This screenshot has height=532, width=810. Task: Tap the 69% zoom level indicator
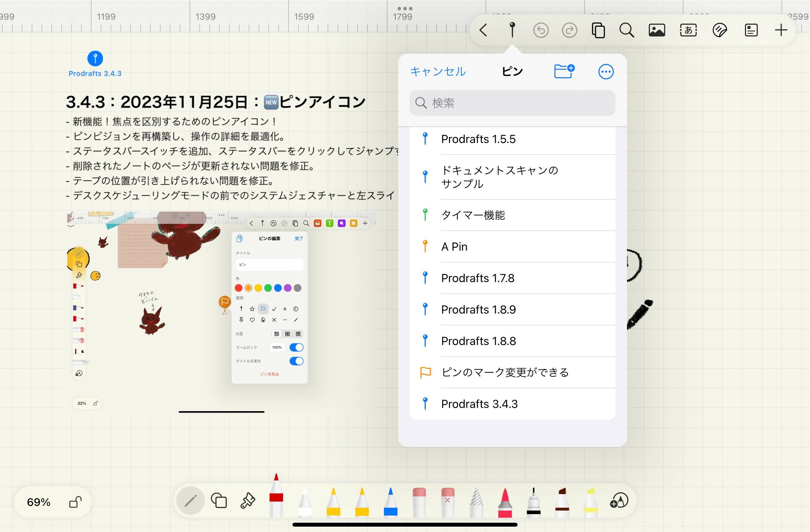click(x=39, y=502)
